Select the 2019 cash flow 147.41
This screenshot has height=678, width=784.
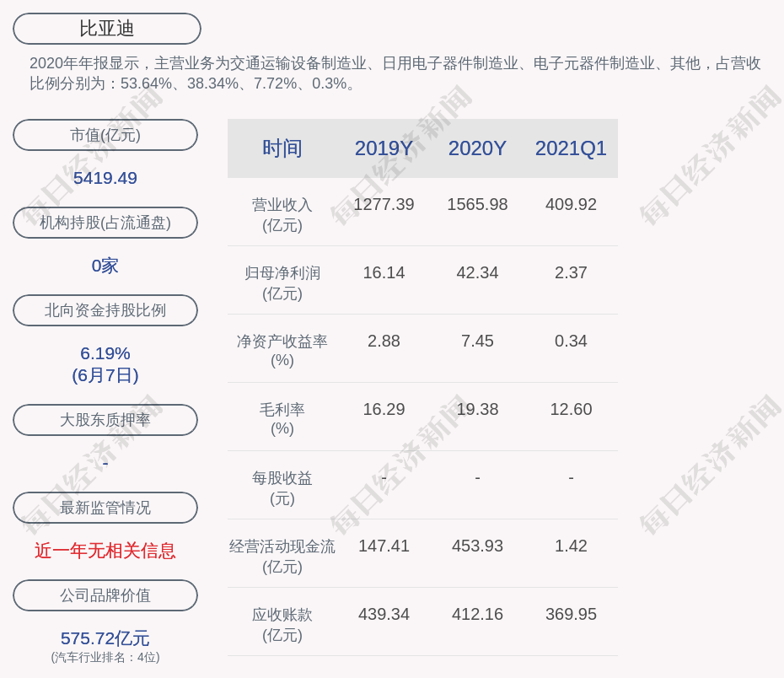[384, 546]
